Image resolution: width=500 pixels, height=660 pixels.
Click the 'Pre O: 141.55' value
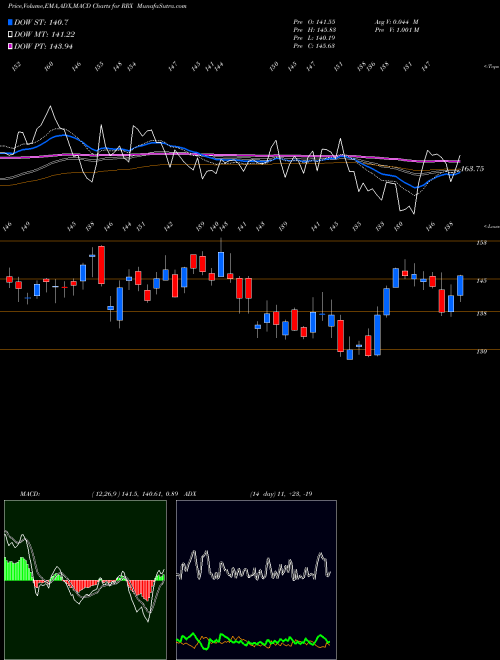[x=314, y=22]
